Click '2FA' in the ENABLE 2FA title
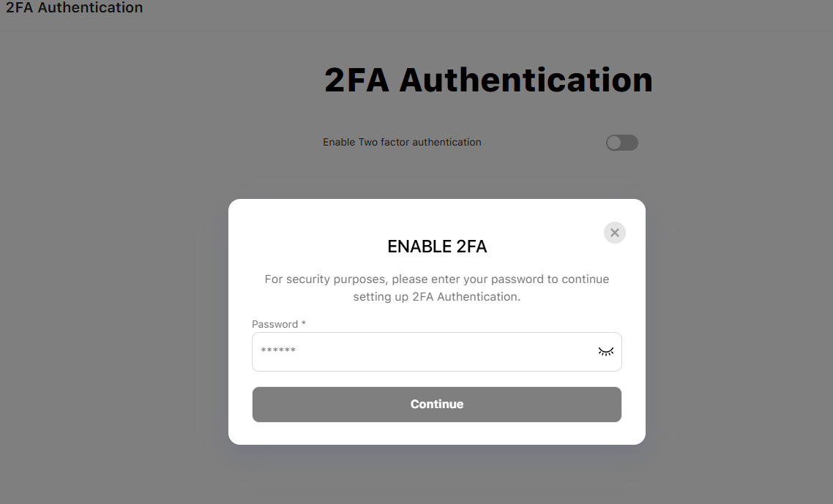This screenshot has width=833, height=504. (x=471, y=247)
